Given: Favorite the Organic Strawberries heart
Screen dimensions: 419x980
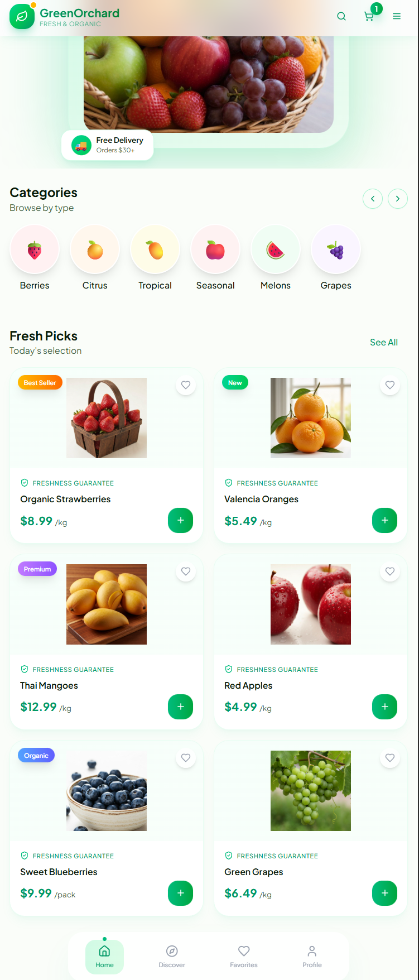Looking at the screenshot, I should pyautogui.click(x=186, y=385).
